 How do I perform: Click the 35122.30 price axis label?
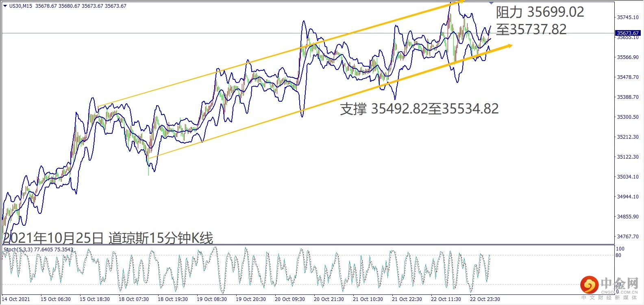(x=628, y=157)
